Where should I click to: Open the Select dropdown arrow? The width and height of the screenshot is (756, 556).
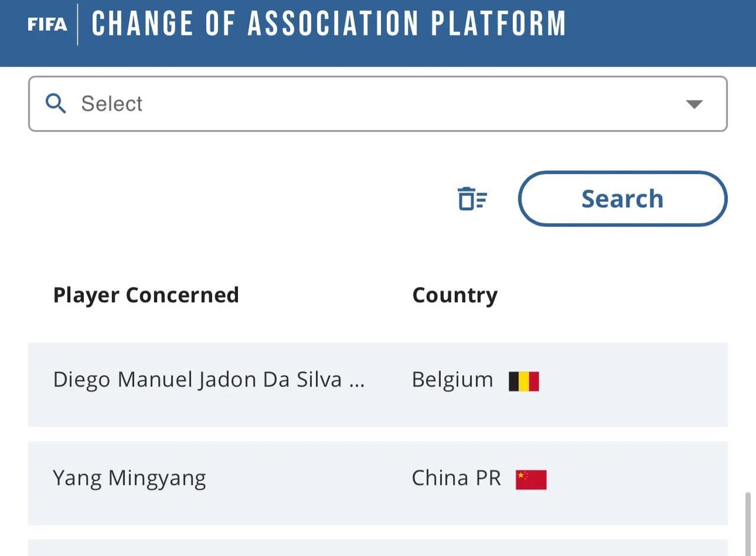694,104
